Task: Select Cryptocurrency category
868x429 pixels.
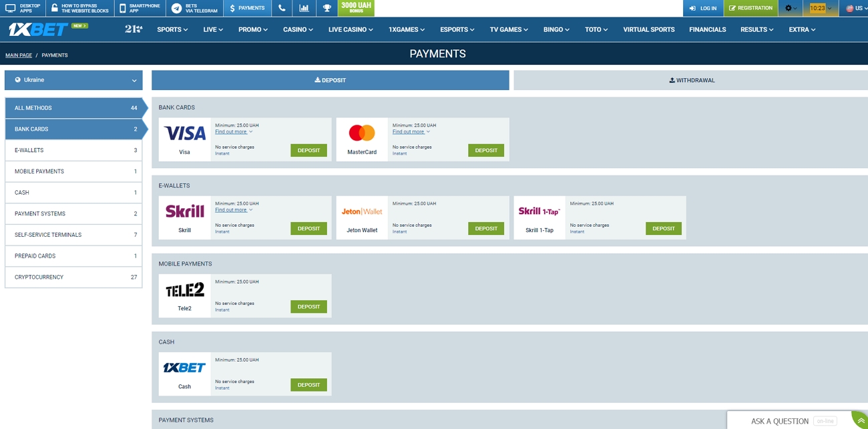Action: (73, 277)
